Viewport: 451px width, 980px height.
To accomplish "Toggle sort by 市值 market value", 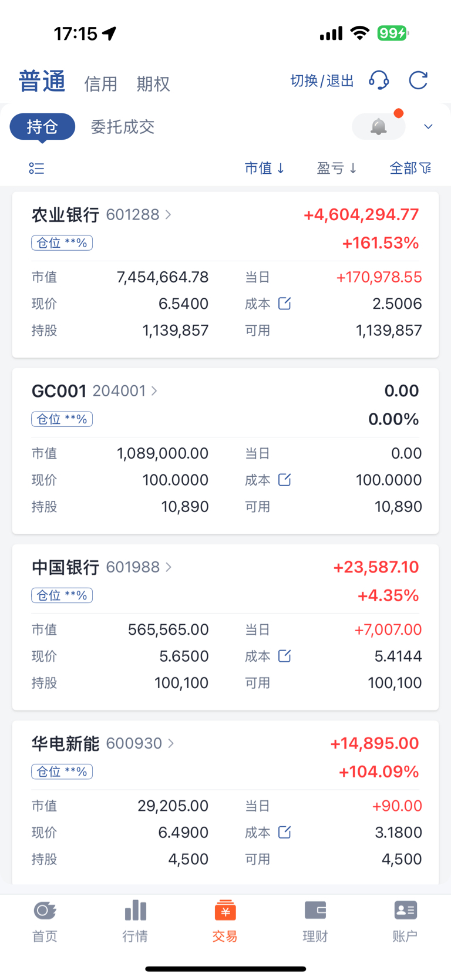I will pos(264,169).
